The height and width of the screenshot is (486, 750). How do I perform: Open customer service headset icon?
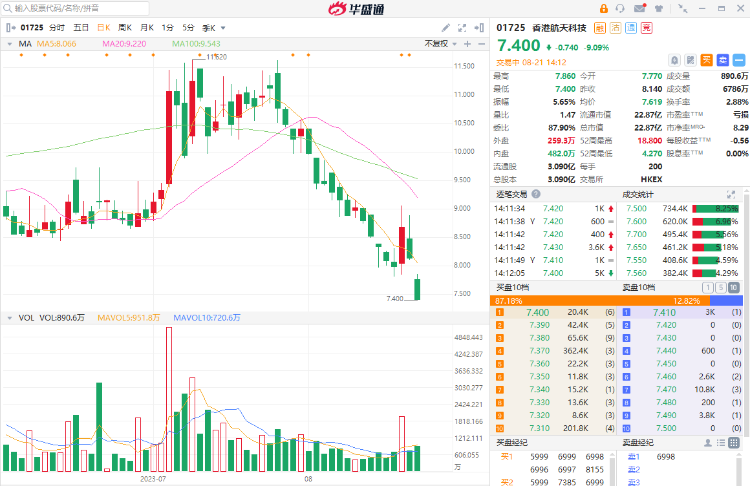tap(620, 8)
